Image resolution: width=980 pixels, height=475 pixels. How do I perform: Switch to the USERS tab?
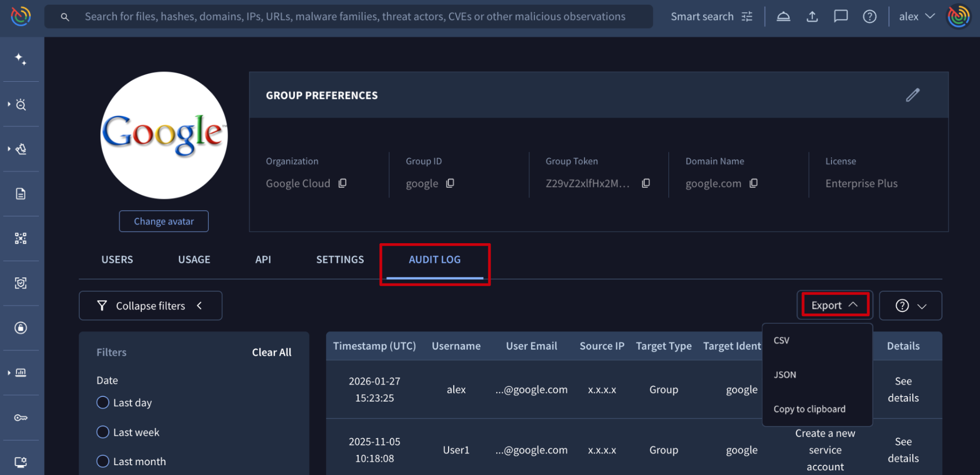coord(117,260)
